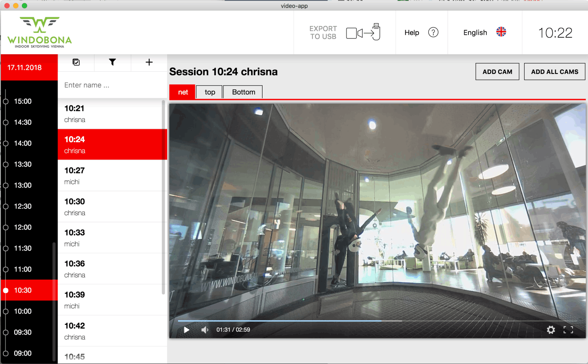
Task: Jump to 12:00 on the timeline
Action: click(x=23, y=227)
